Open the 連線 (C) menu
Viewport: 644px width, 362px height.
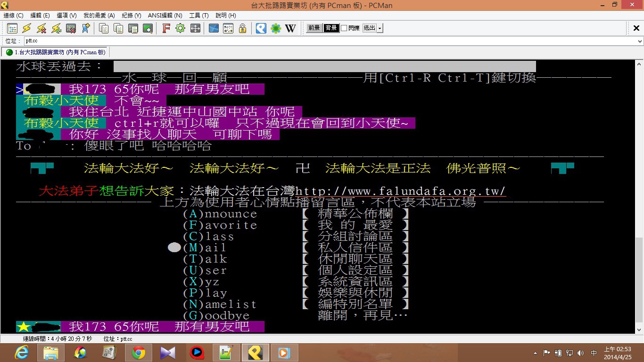(x=13, y=16)
